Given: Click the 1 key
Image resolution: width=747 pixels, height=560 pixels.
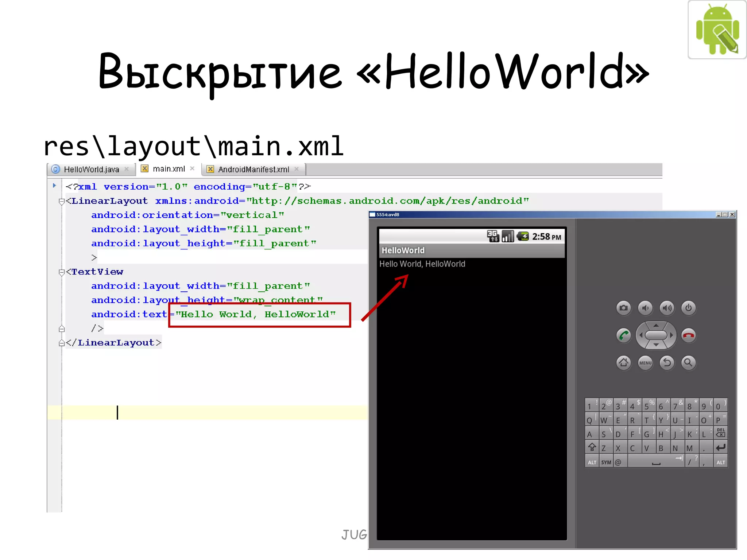Looking at the screenshot, I should coord(592,405).
